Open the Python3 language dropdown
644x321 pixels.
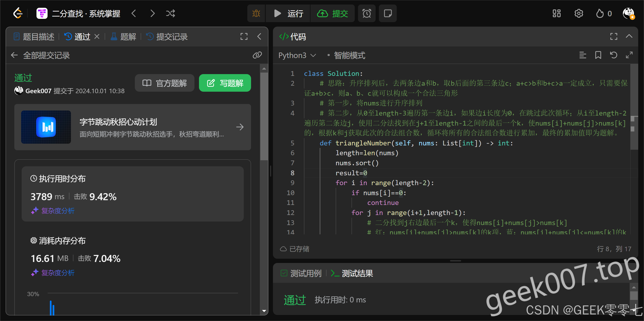pos(297,55)
